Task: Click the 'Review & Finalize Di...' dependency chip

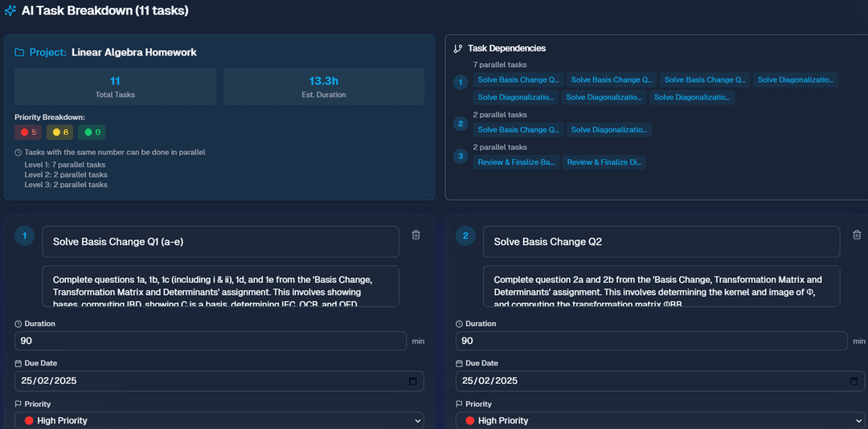Action: click(x=604, y=162)
